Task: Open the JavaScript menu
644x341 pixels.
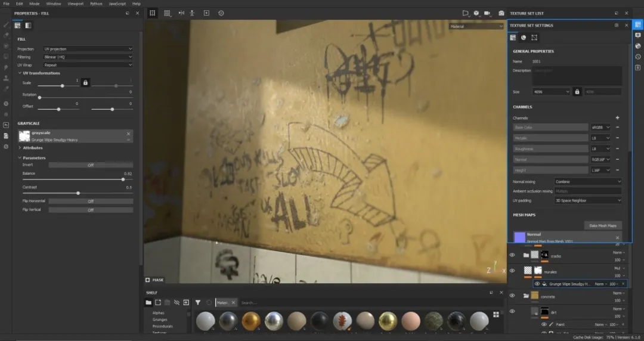Action: pyautogui.click(x=117, y=4)
